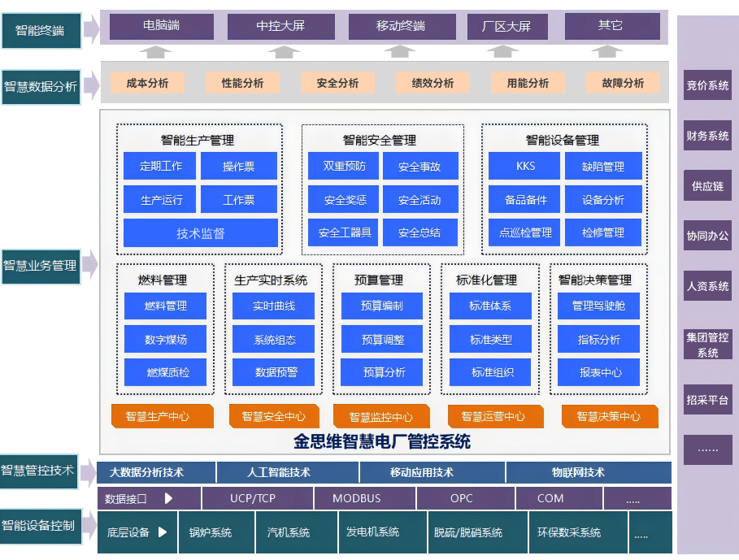Open the 数据预警 module
Image resolution: width=739 pixels, height=560 pixels.
[x=273, y=372]
